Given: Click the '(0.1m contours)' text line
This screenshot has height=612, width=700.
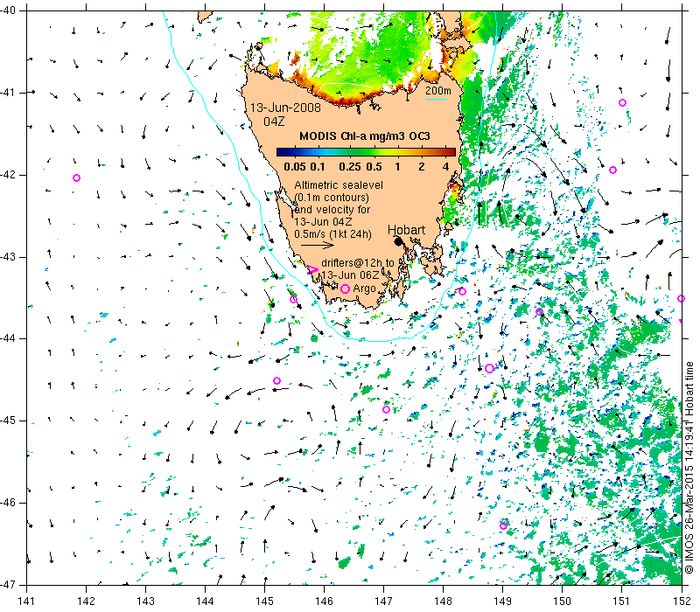Looking at the screenshot, I should 332,198.
